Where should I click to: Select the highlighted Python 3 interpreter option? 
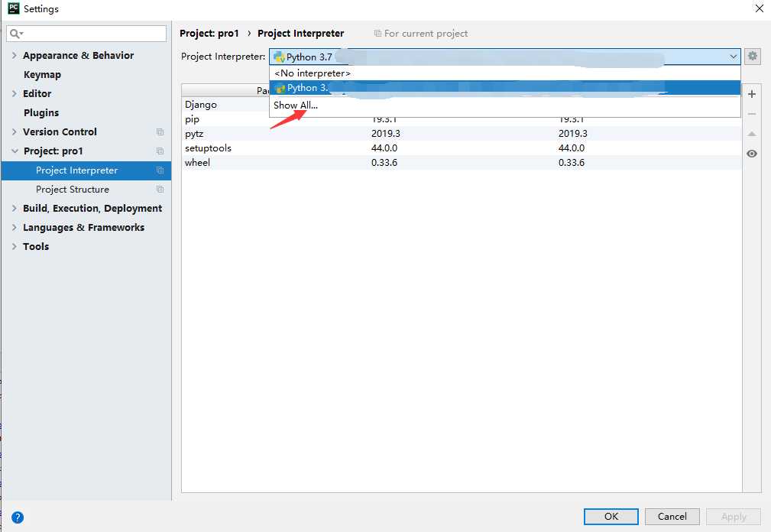pyautogui.click(x=504, y=88)
